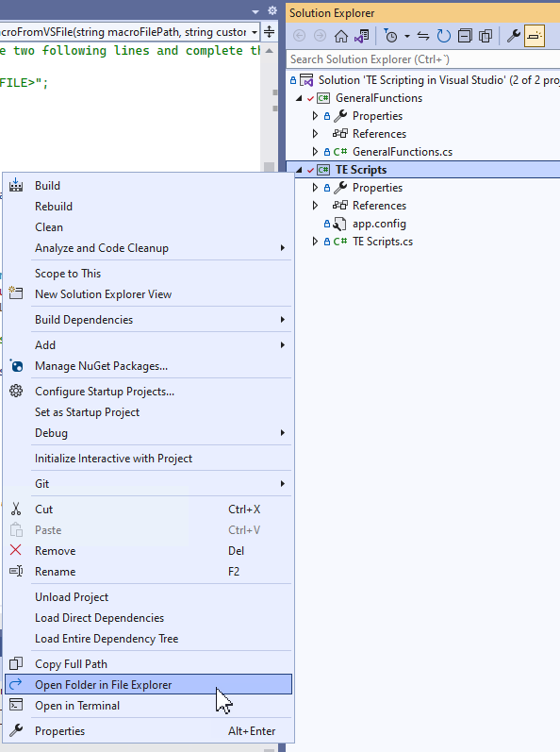
Task: Open the Pending Changes Filter dropdown arrow
Action: 406,36
